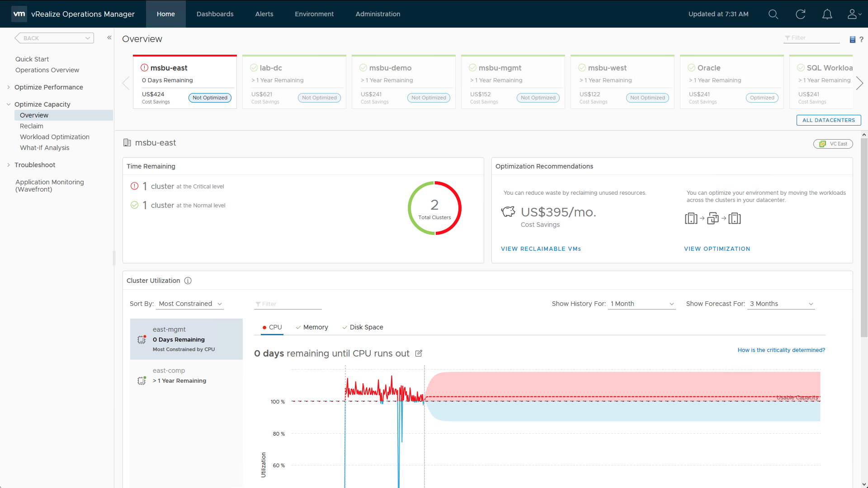Expand Optimize Performance section
The image size is (868, 488).
pos(9,87)
